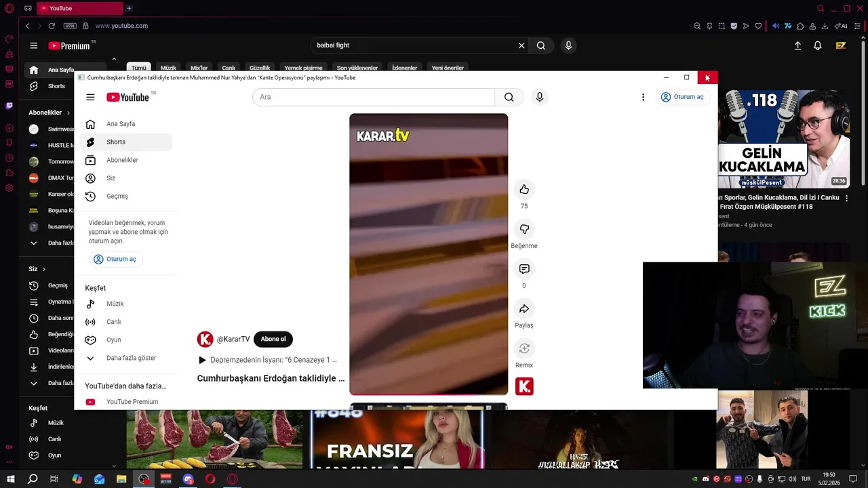
Task: Click YouTube Premium logo in background page
Action: 71,45
